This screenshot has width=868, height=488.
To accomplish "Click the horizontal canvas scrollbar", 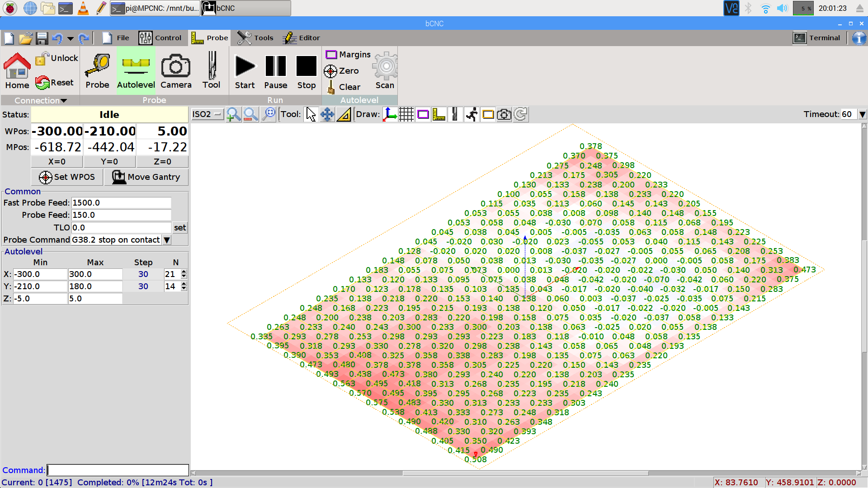I will tap(524, 473).
